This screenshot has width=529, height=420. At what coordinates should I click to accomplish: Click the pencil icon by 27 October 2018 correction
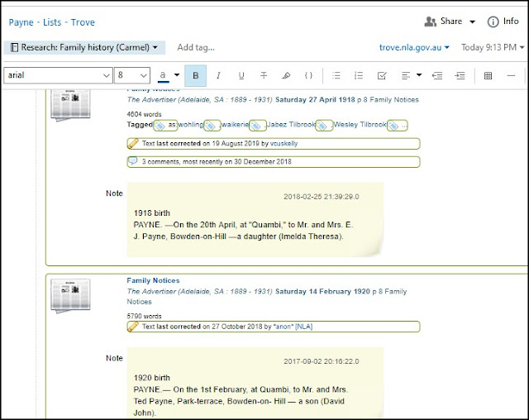[133, 327]
